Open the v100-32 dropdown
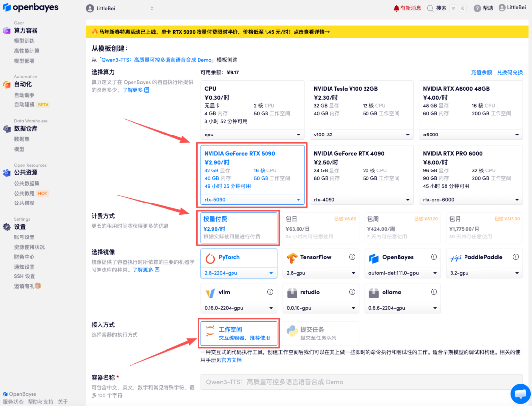 [362, 135]
